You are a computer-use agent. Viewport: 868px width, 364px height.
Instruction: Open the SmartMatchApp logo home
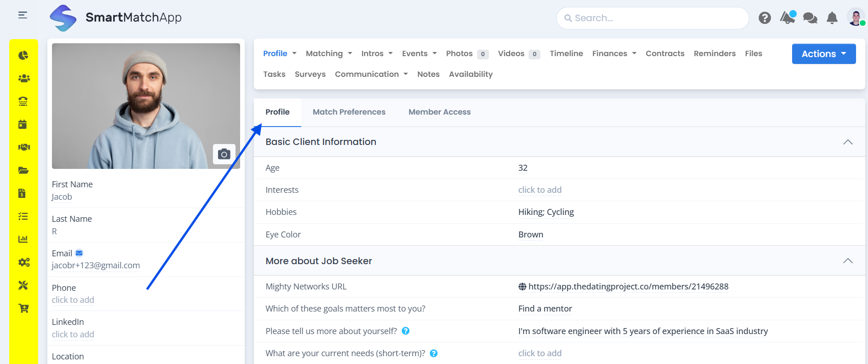point(115,18)
